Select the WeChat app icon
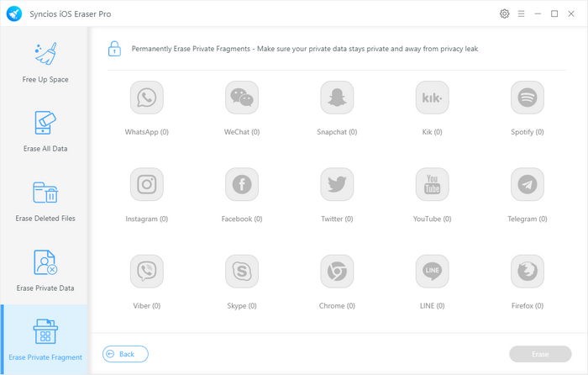The image size is (588, 375). click(x=242, y=98)
